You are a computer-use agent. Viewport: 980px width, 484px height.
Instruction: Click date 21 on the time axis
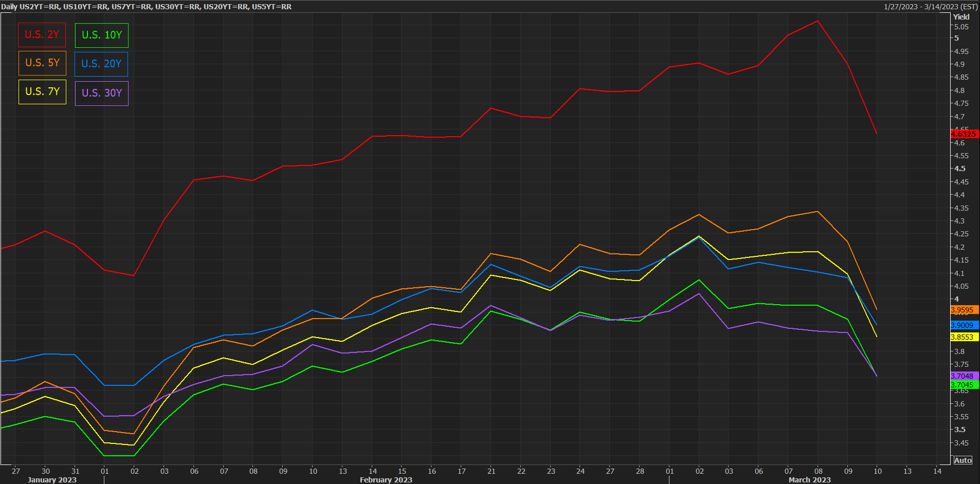click(492, 471)
